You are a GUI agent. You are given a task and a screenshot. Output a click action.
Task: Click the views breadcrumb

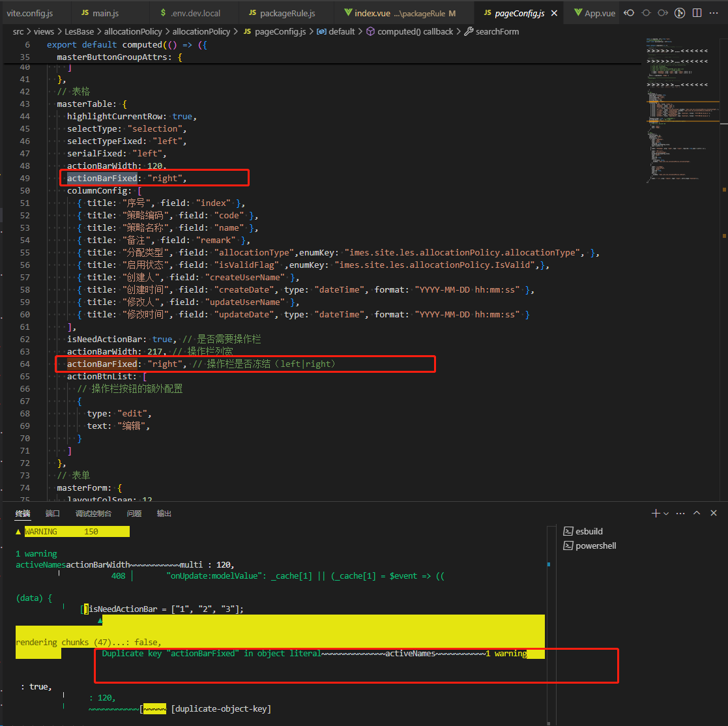44,31
